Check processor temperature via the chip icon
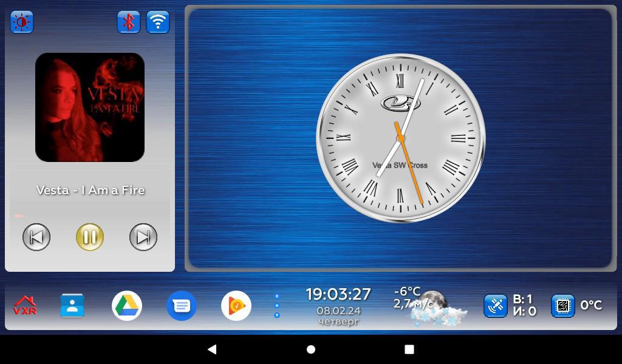Screen dimensions: 622x364 [x=562, y=306]
